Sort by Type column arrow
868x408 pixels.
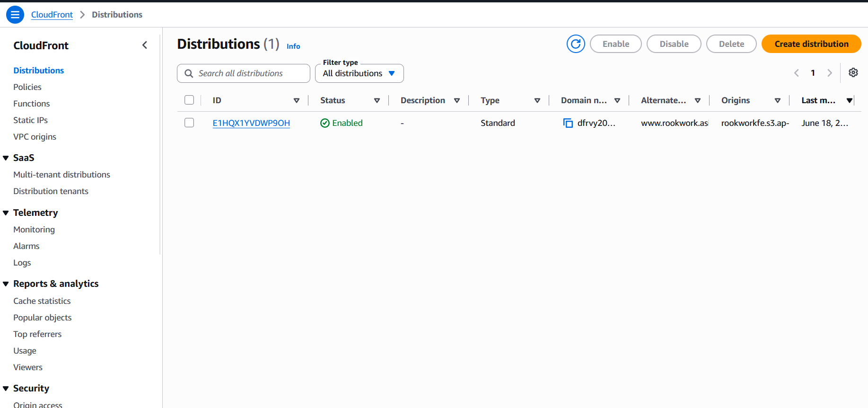pos(537,100)
